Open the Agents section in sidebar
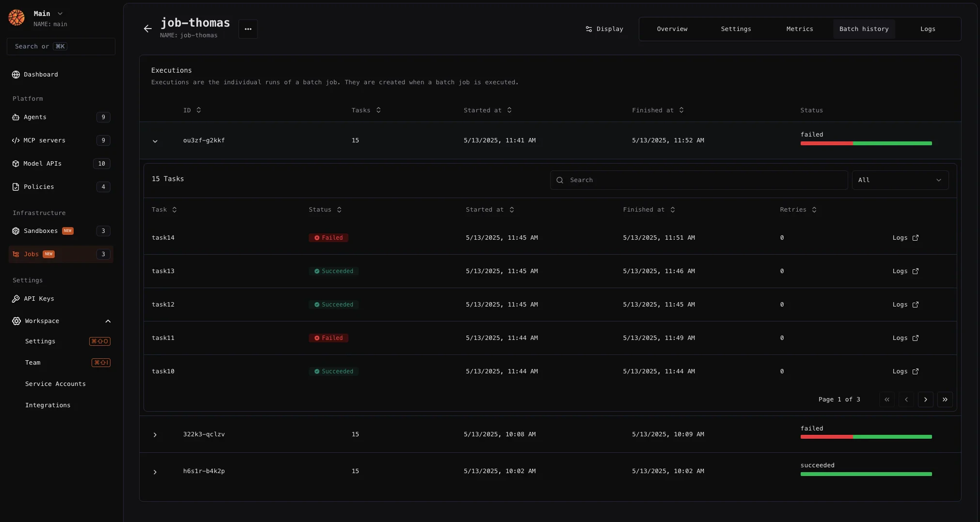The width and height of the screenshot is (980, 522). coord(61,117)
